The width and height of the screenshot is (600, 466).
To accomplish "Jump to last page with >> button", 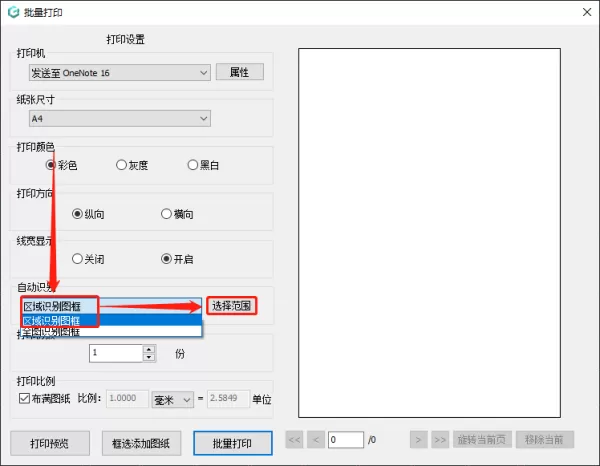I will (x=440, y=440).
